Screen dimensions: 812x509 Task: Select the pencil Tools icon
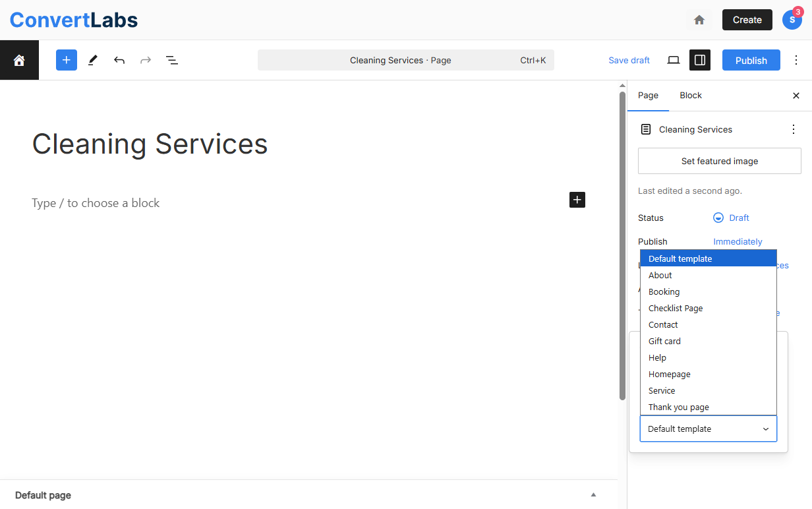tap(93, 60)
